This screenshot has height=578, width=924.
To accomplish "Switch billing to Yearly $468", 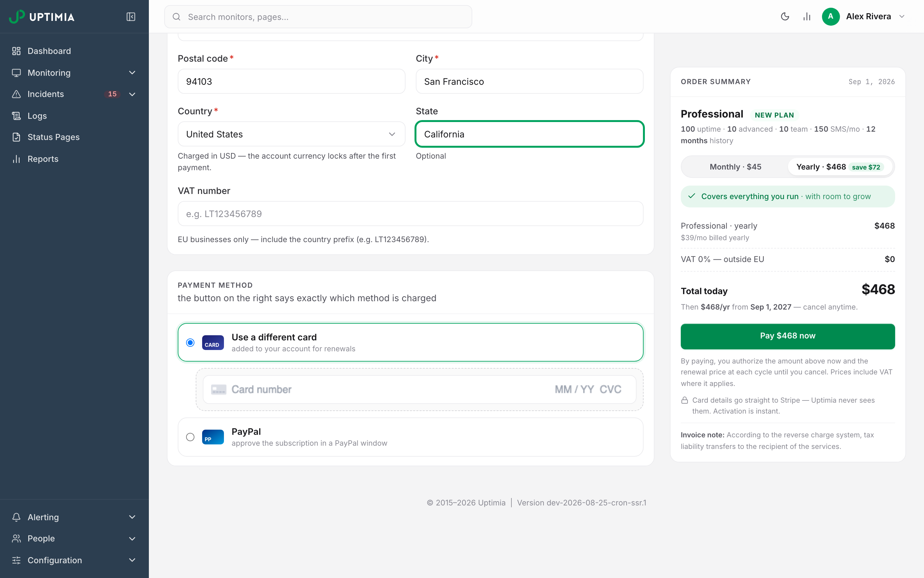I will pyautogui.click(x=840, y=167).
